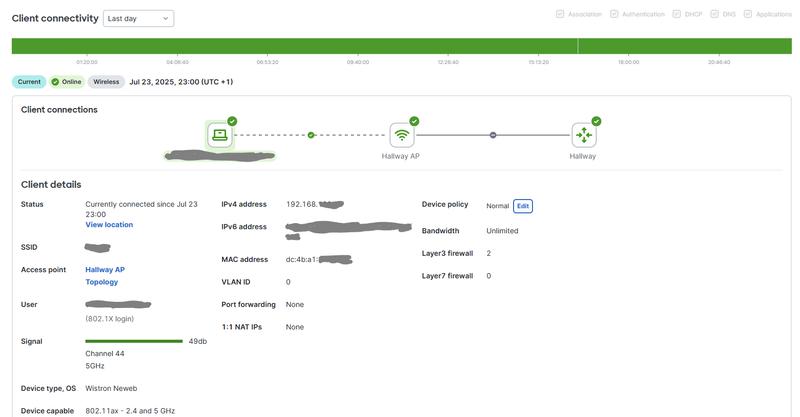Click the Hallway switch router icon
The width and height of the screenshot is (800, 417).
click(584, 135)
